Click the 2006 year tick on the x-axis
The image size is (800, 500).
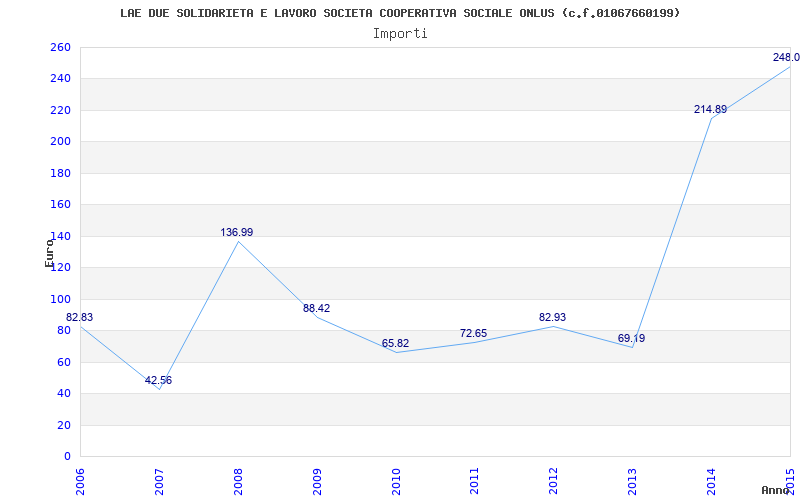coord(80,479)
